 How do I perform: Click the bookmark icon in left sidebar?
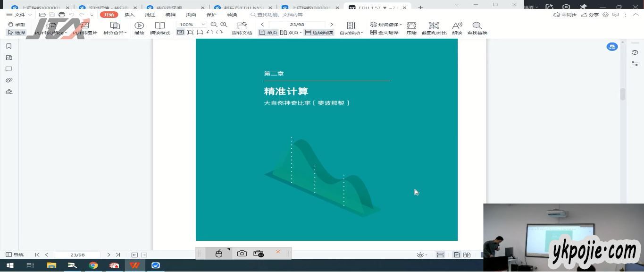click(x=9, y=46)
